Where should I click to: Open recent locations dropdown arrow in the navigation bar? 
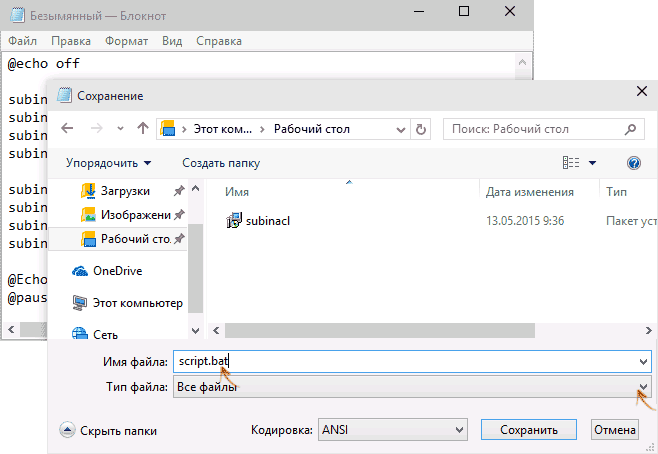coord(120,129)
